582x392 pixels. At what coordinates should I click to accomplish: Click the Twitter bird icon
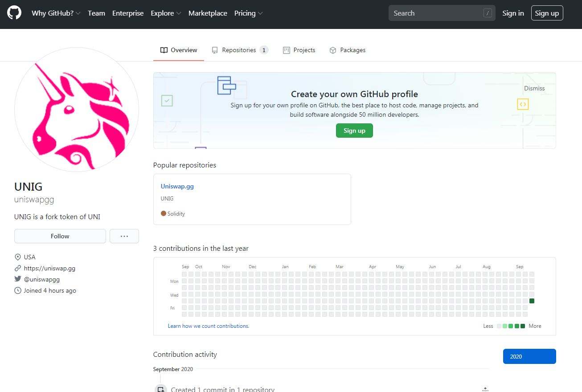[18, 279]
